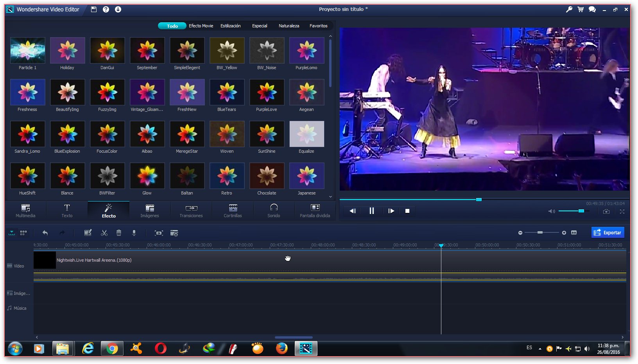Select the Chocolate effect thumbnail

[x=267, y=176]
